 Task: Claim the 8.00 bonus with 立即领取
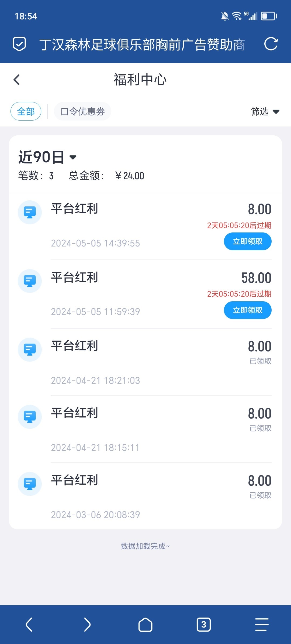(248, 241)
